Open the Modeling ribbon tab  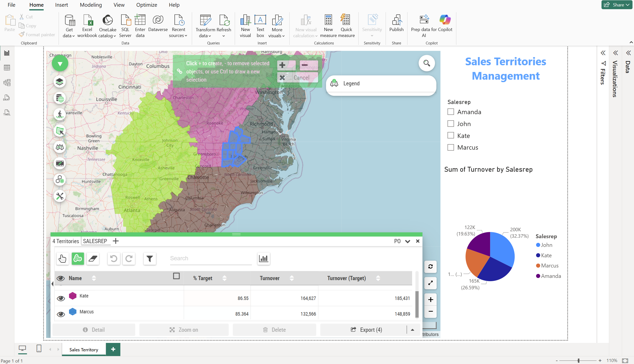coord(91,5)
